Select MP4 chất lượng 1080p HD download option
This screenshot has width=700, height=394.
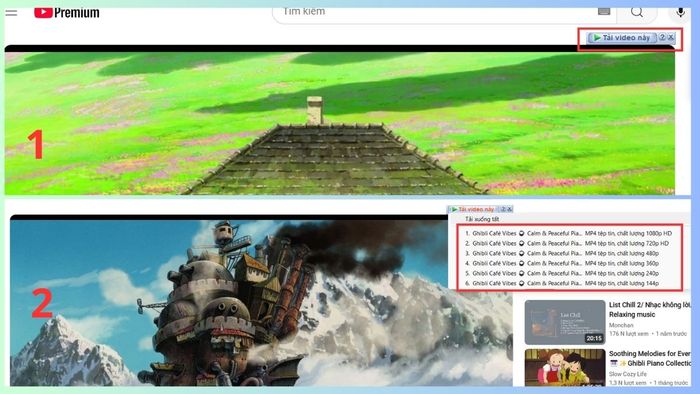tap(569, 233)
